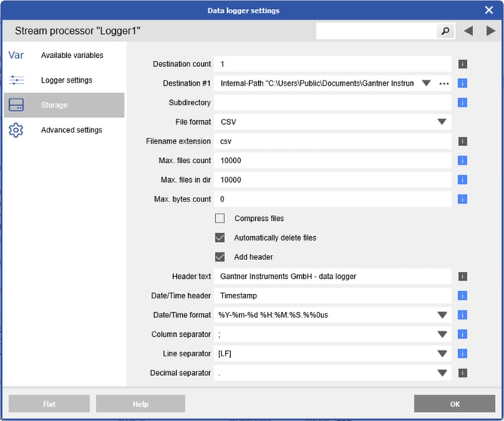The width and height of the screenshot is (504, 421).
Task: Open the Line separator dropdown
Action: tap(442, 353)
